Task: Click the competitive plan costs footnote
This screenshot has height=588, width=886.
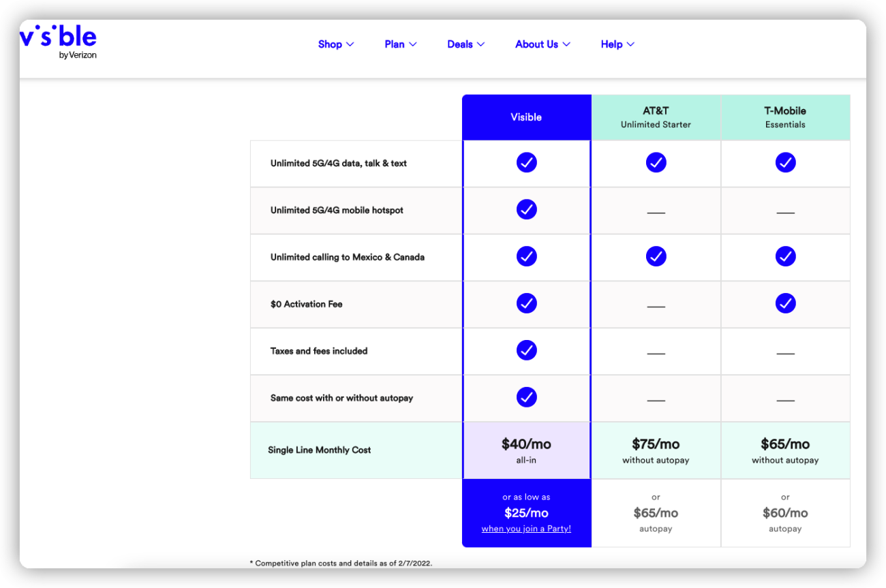Action: (x=341, y=563)
